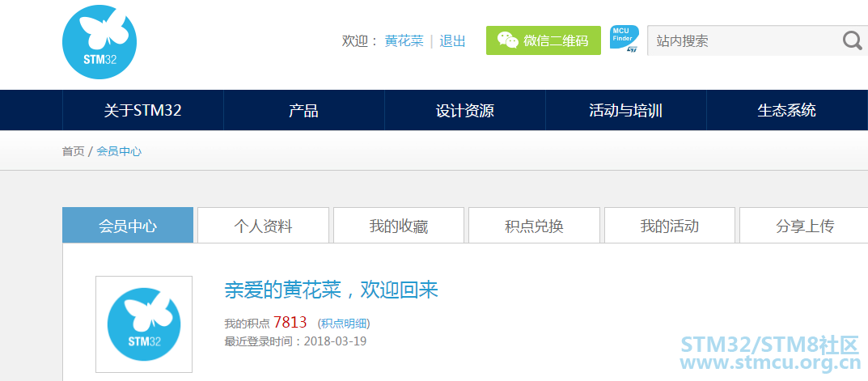Open 积点明细 points detail link
Viewport: 868px width, 381px height.
pyautogui.click(x=344, y=324)
